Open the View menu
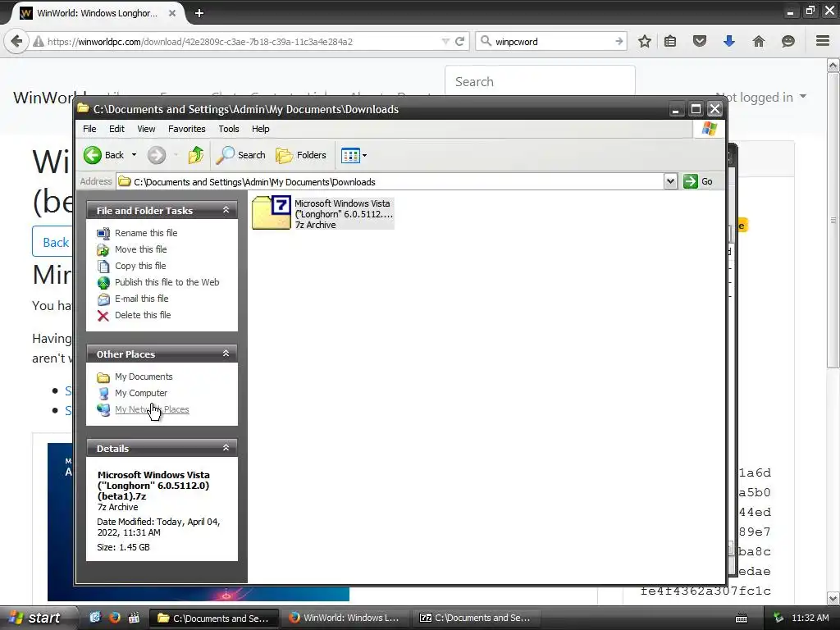Image resolution: width=840 pixels, height=630 pixels. (146, 129)
